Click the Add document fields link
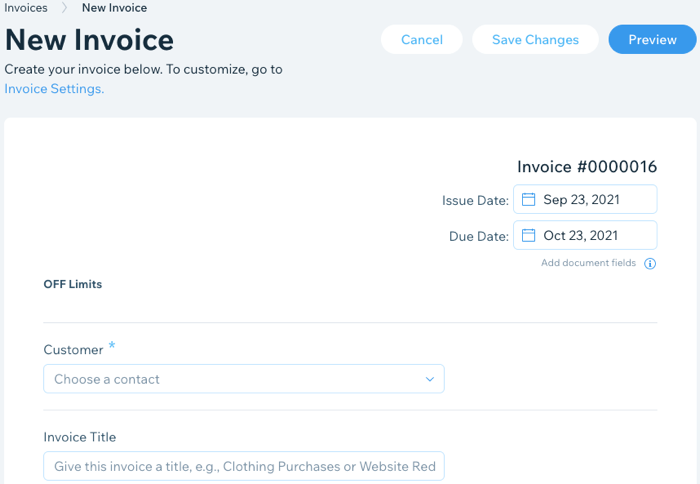Screen dimensions: 700x484 click(x=588, y=263)
